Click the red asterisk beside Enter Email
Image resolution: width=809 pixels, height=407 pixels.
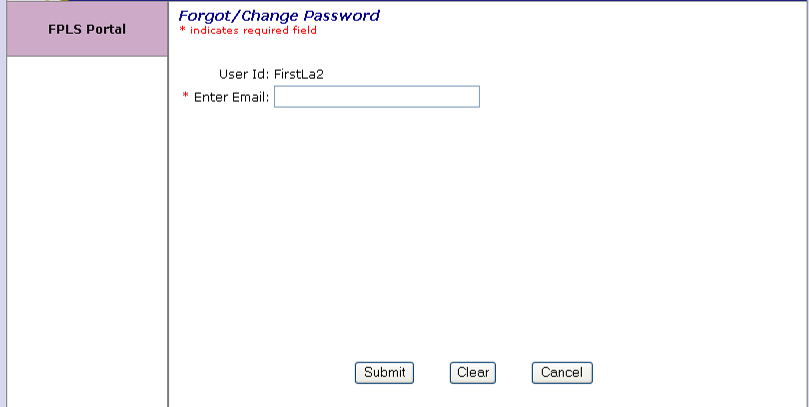[185, 97]
